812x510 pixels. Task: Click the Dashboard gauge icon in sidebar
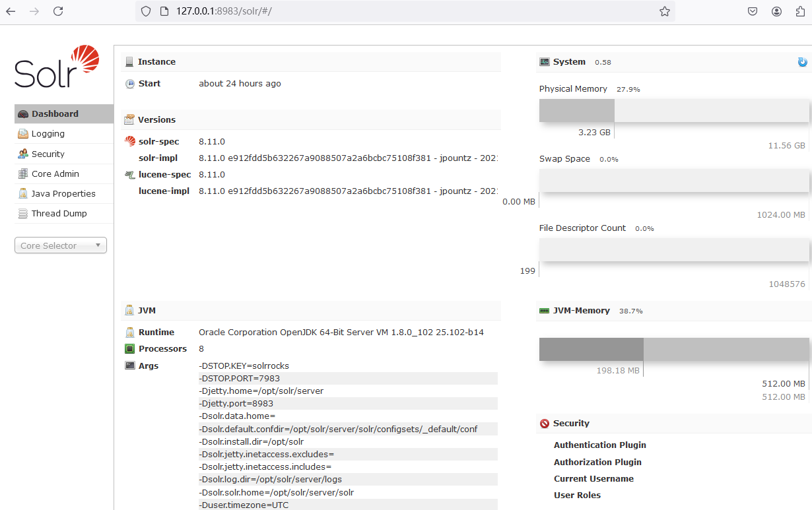point(23,114)
